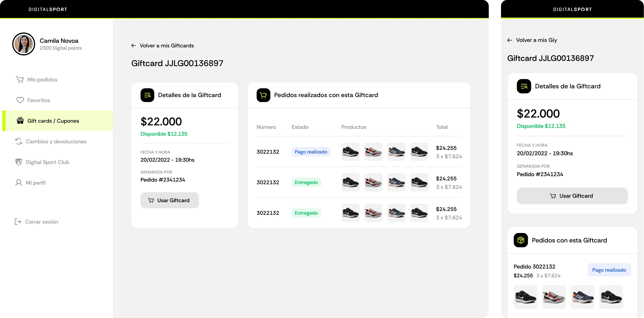Open the red-grey sneaker thumbnail in first order row
The width and height of the screenshot is (644, 318).
point(373,152)
